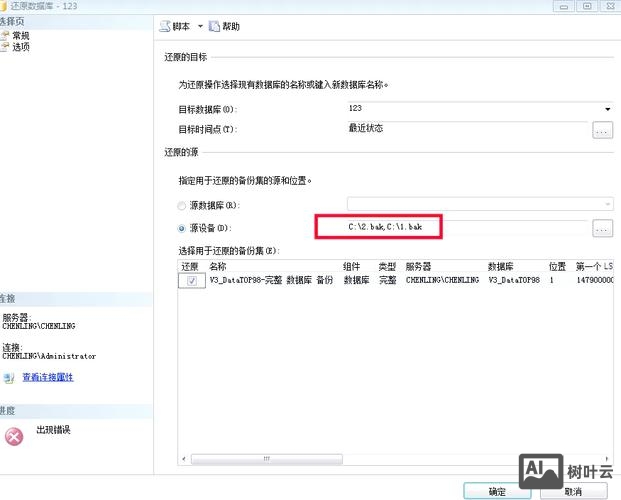621x500 pixels.
Task: Expand the 脚本 dropdown arrow
Action: [x=200, y=27]
